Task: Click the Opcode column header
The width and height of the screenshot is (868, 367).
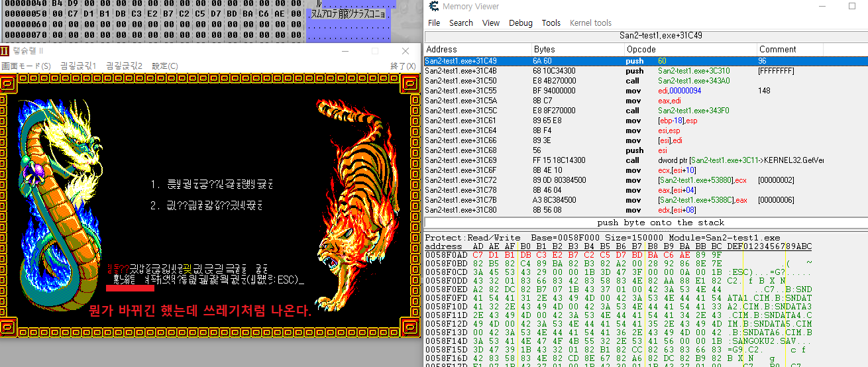Action: click(690, 49)
